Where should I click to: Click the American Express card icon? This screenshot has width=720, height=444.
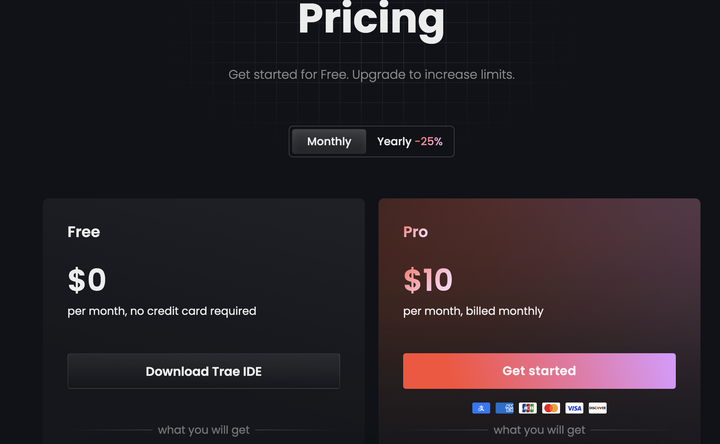504,408
